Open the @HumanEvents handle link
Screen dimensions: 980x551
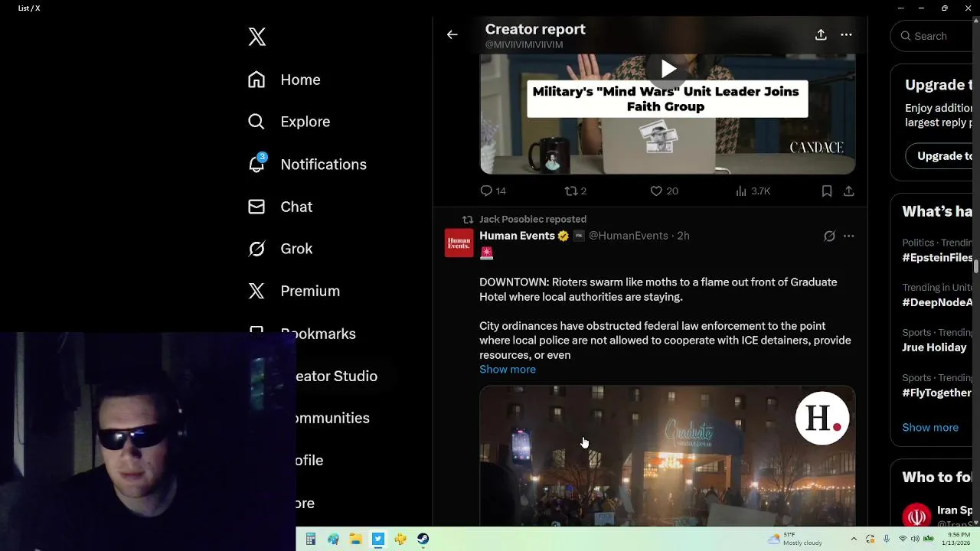[x=628, y=236]
